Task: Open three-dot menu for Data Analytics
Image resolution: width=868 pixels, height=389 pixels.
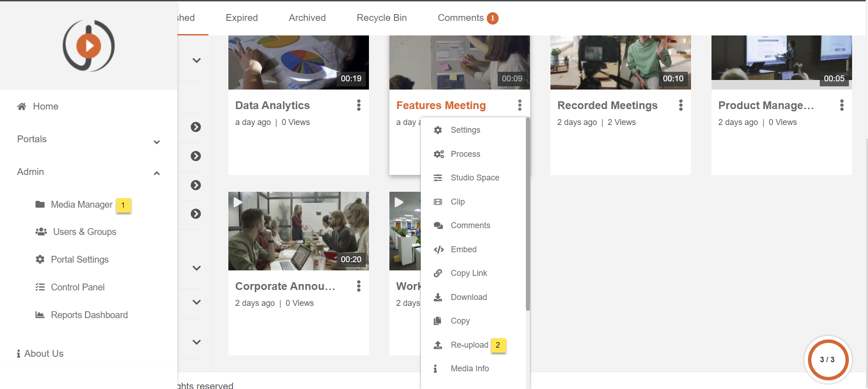Action: click(358, 105)
